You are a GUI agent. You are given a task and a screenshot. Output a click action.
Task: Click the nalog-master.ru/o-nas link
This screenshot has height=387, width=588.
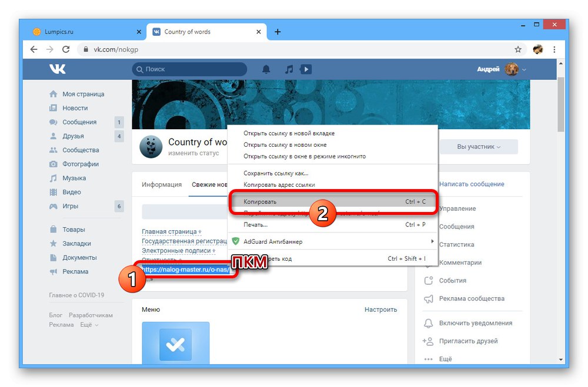coord(186,270)
